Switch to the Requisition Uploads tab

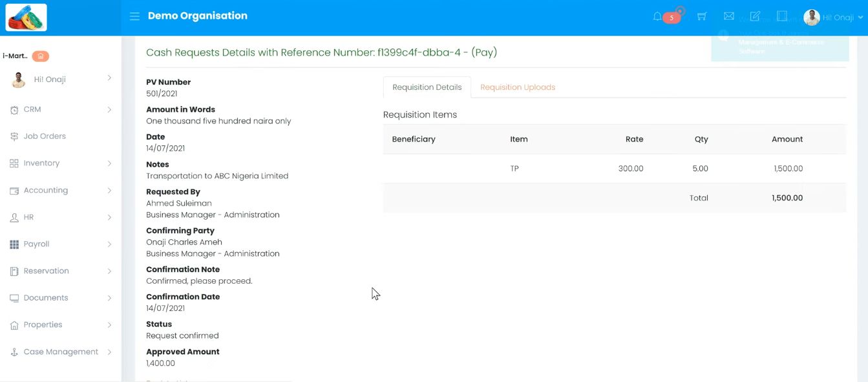tap(517, 87)
